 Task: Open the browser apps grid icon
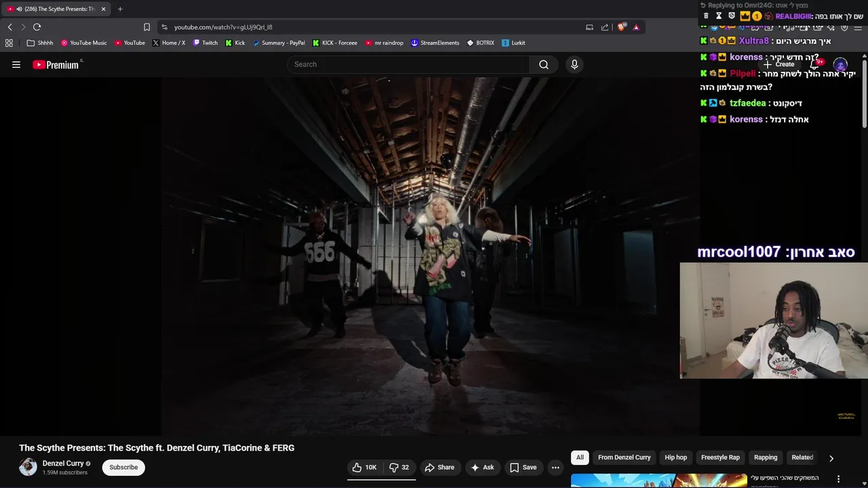[9, 43]
